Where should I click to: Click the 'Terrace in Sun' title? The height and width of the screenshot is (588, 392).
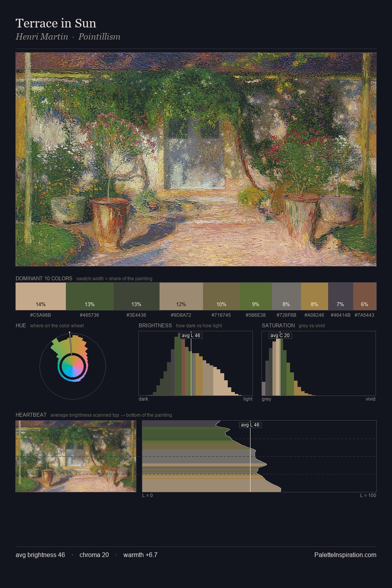pos(56,23)
